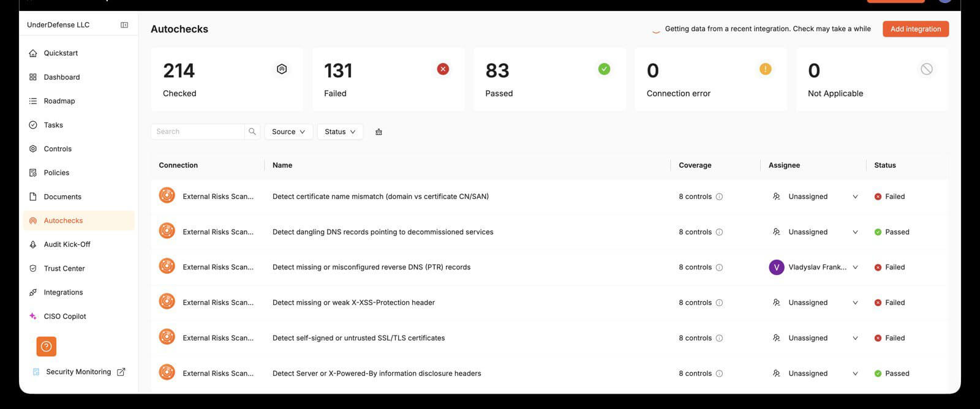
Task: Open the orange help question-mark button
Action: point(47,347)
